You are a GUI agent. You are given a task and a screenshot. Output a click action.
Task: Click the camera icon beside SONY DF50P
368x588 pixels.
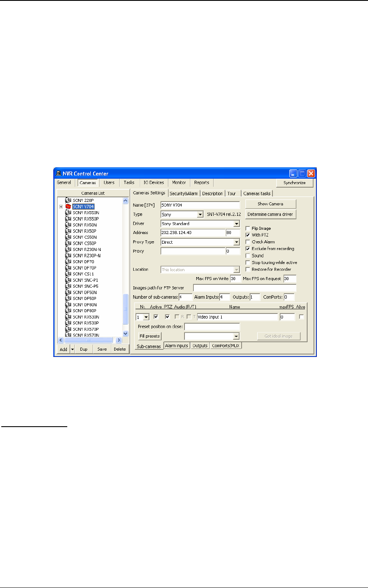(x=68, y=299)
